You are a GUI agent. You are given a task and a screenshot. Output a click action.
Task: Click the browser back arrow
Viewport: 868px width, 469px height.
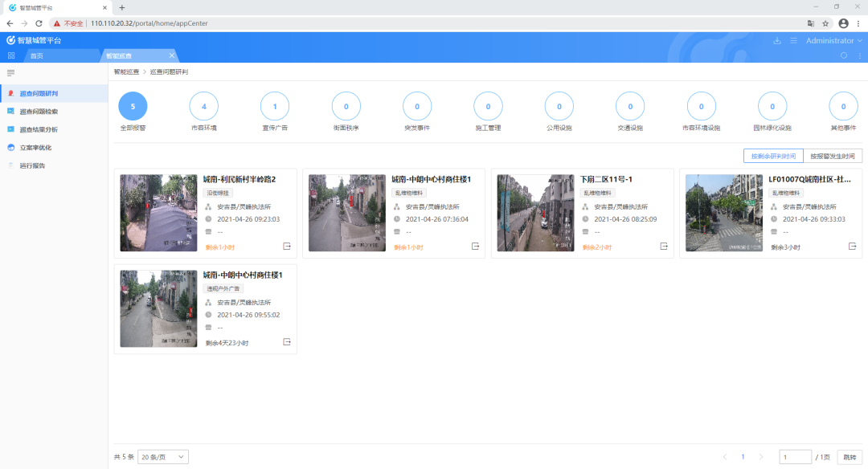click(10, 23)
